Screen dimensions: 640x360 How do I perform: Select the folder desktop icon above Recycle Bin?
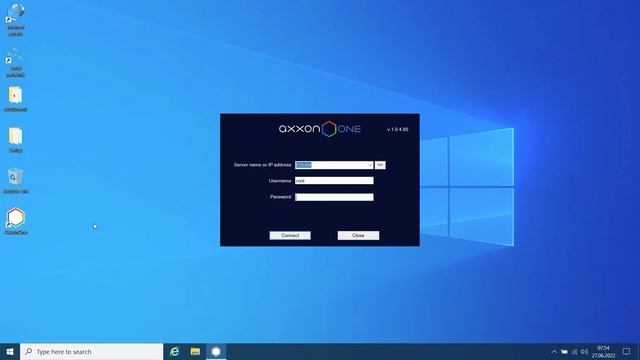coord(16,140)
